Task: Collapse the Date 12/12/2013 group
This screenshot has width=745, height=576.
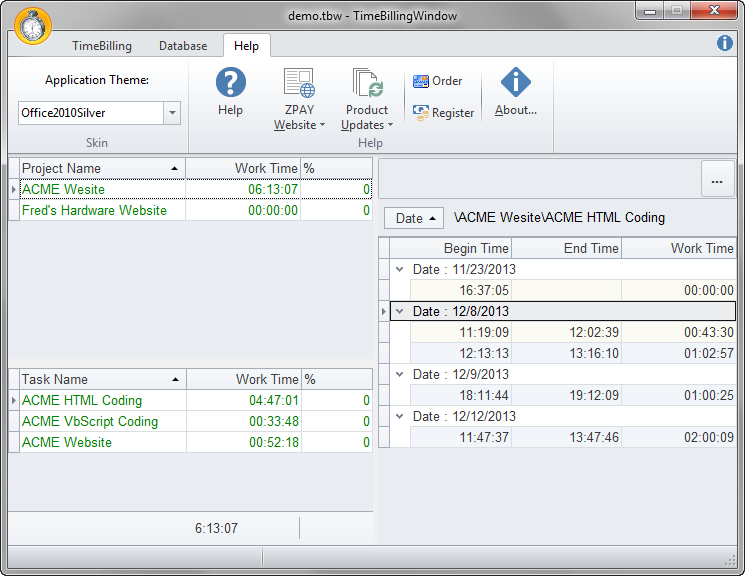Action: (x=400, y=416)
